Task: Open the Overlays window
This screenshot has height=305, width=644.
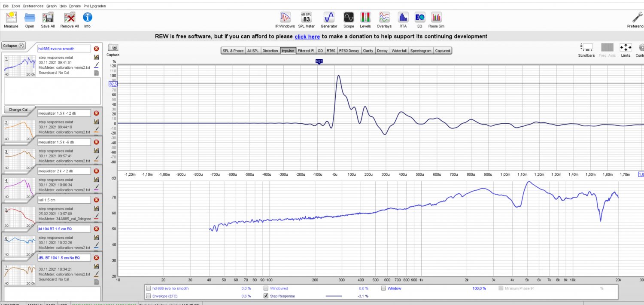Action: 384,20
